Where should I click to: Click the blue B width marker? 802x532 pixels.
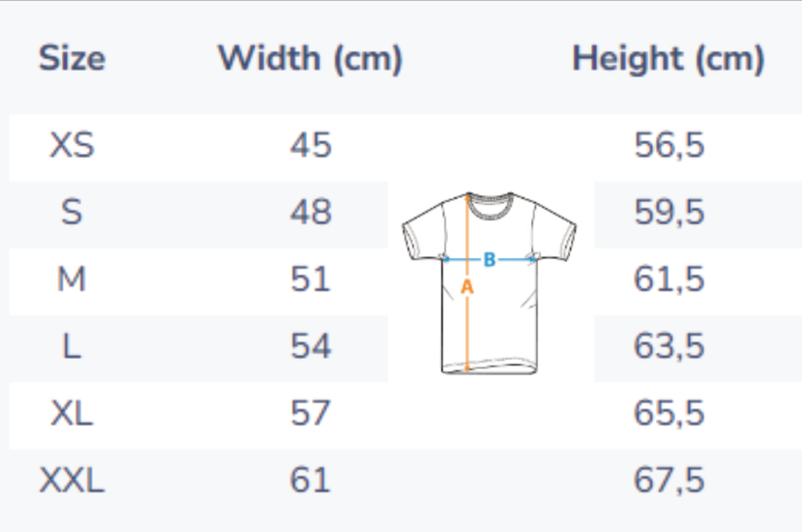[x=490, y=259]
